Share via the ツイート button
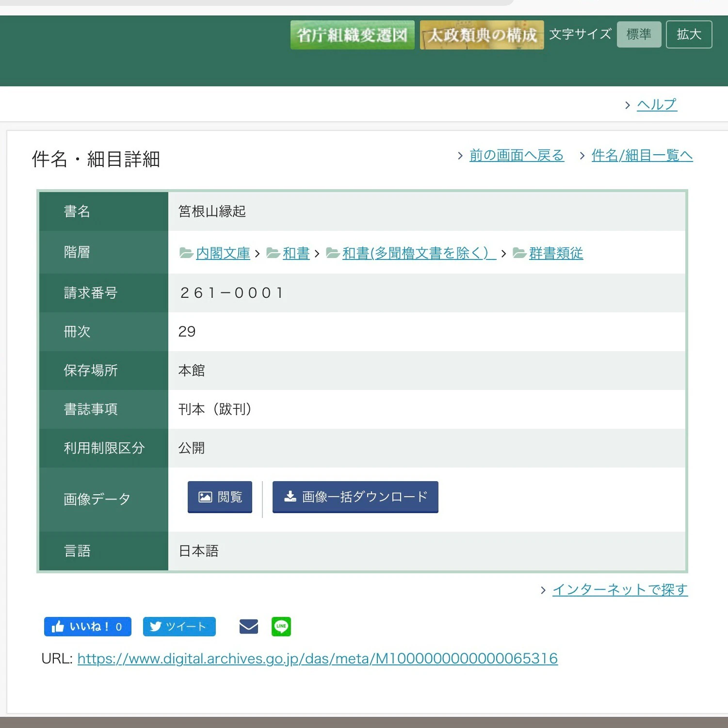 pos(179,627)
